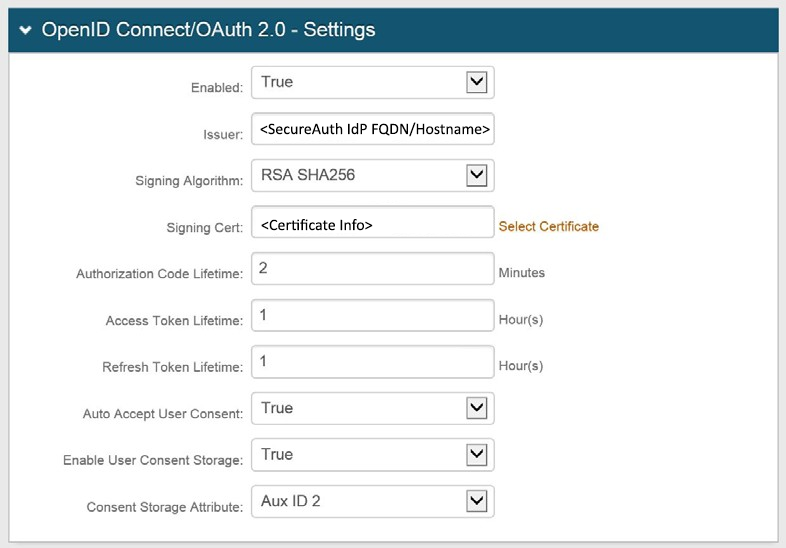The width and height of the screenshot is (786, 548).
Task: Click the Signing Cert certificate info field
Action: [x=373, y=223]
